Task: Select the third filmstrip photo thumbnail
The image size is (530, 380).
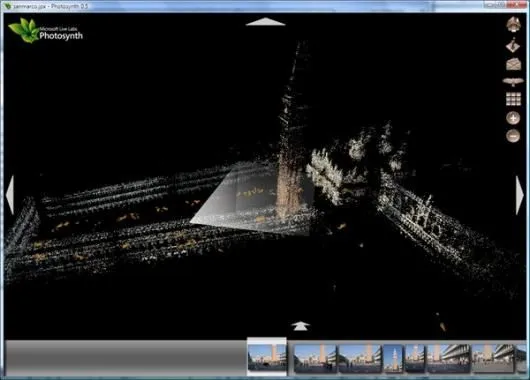Action: 360,359
